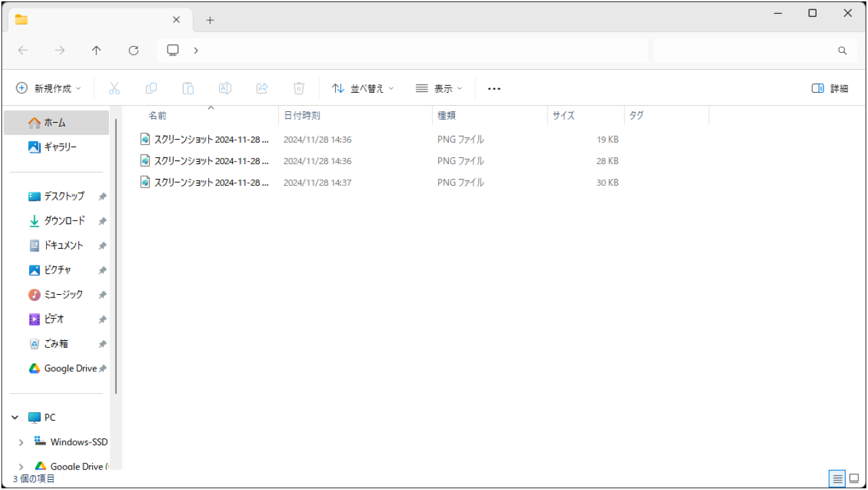Go back with the left arrow

23,50
